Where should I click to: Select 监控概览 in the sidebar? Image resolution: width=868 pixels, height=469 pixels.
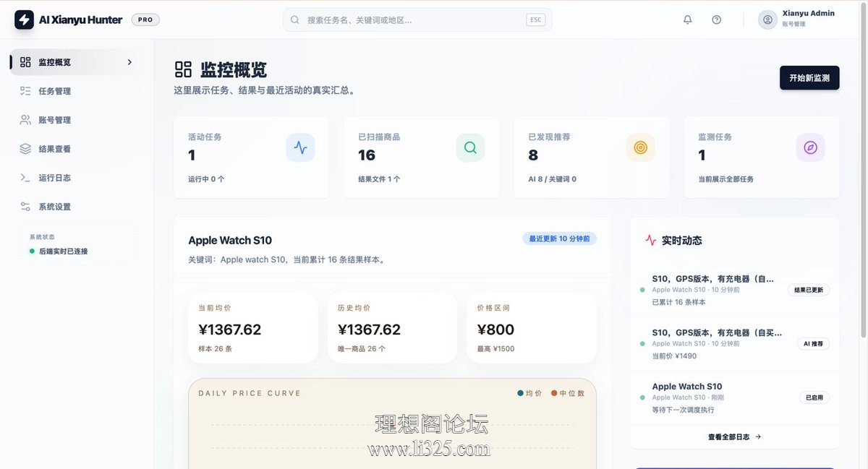pyautogui.click(x=76, y=62)
